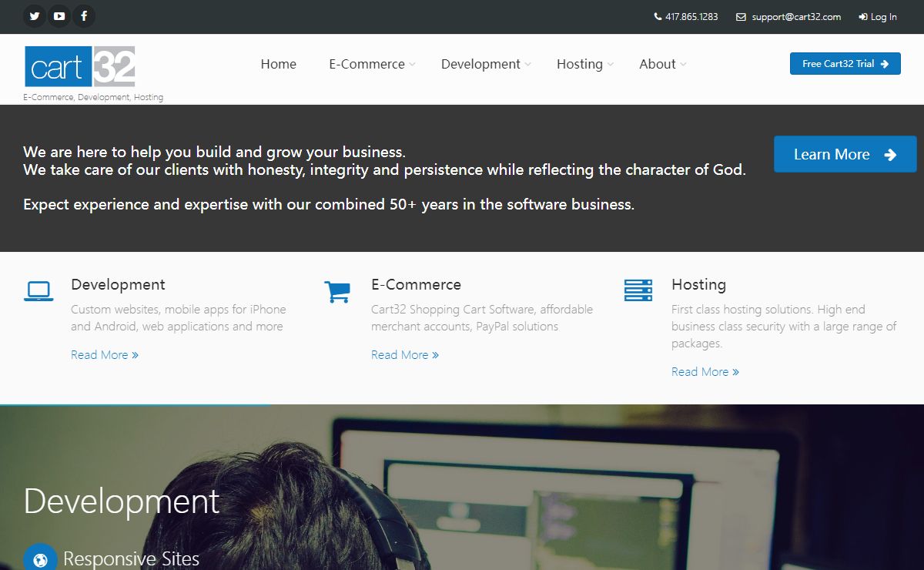Open the Twitter social icon
Viewport: 924px width, 570px height.
(x=35, y=16)
